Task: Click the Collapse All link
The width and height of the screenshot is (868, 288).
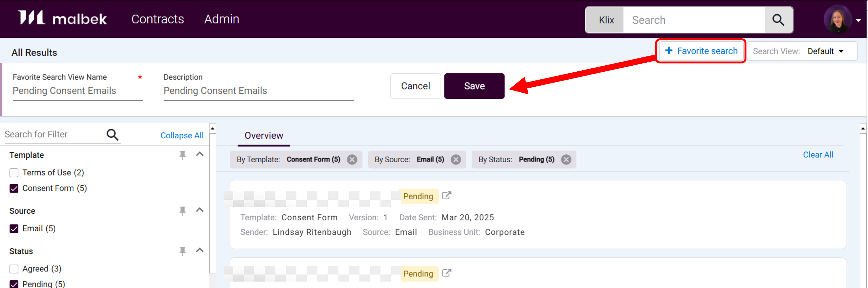Action: (182, 135)
